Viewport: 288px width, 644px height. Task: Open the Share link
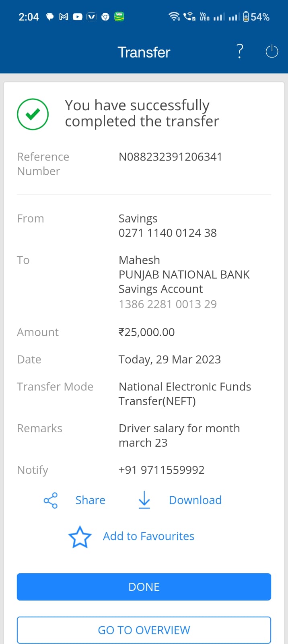click(x=90, y=500)
